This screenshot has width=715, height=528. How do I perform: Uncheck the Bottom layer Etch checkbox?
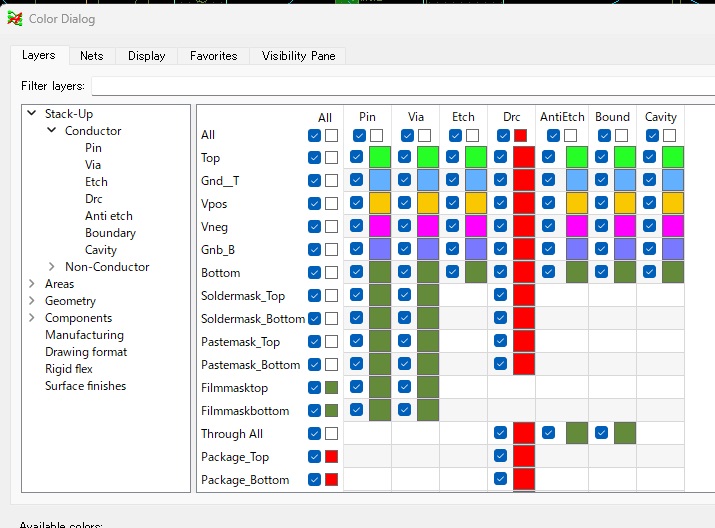453,272
